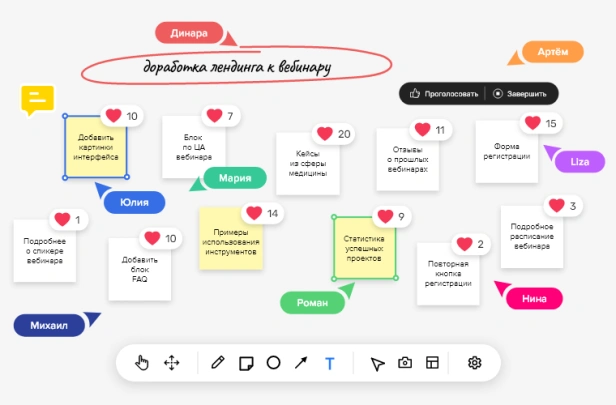The height and width of the screenshot is (405, 616).
Task: Choose the cursor pointer tool
Action: [378, 364]
